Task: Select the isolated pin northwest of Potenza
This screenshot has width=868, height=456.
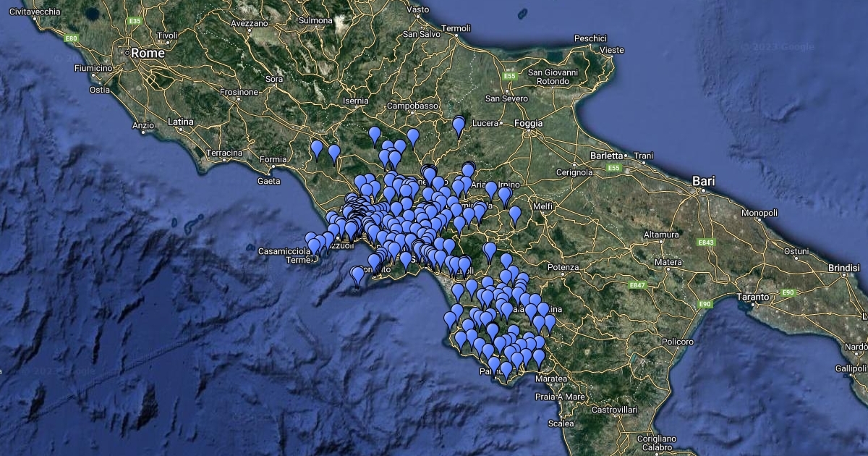Action: [x=490, y=251]
